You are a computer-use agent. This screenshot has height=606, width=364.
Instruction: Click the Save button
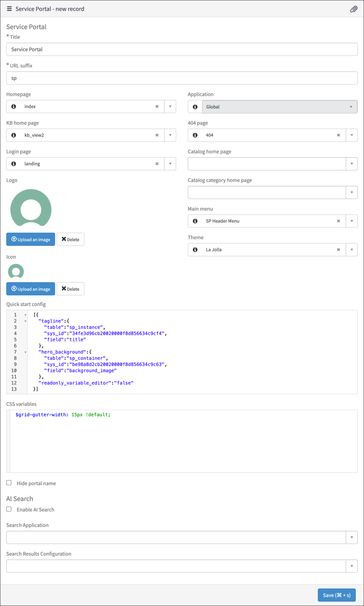[337, 595]
